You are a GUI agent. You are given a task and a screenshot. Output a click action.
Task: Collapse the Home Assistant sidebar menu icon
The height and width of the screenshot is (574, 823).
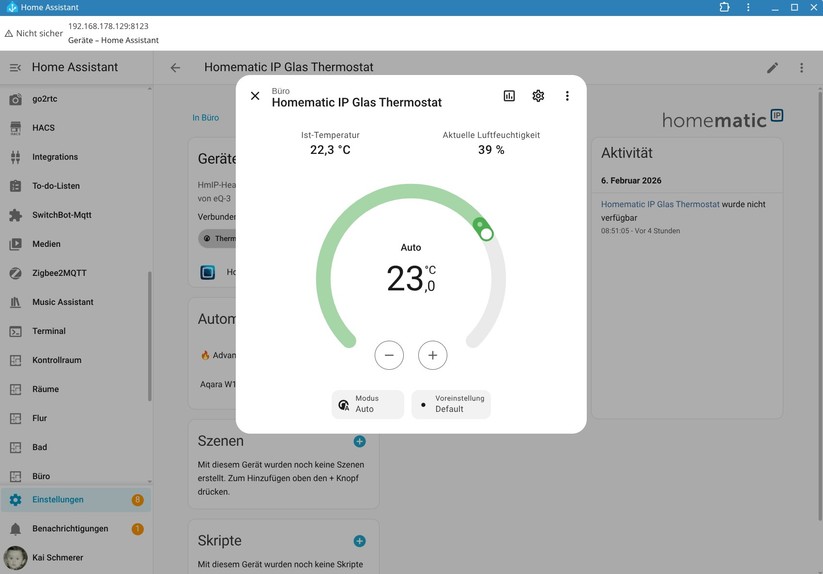[x=15, y=67]
